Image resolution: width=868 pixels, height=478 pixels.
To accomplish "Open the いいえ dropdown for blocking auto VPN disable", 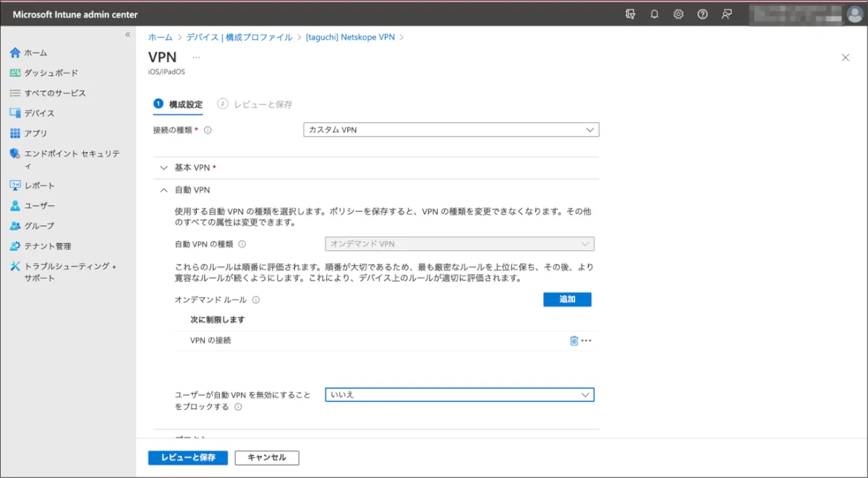I will [459, 395].
